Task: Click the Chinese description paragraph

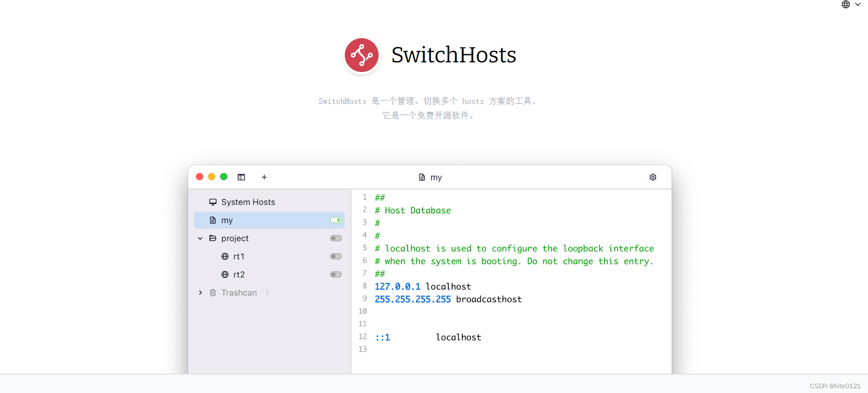Action: 428,108
